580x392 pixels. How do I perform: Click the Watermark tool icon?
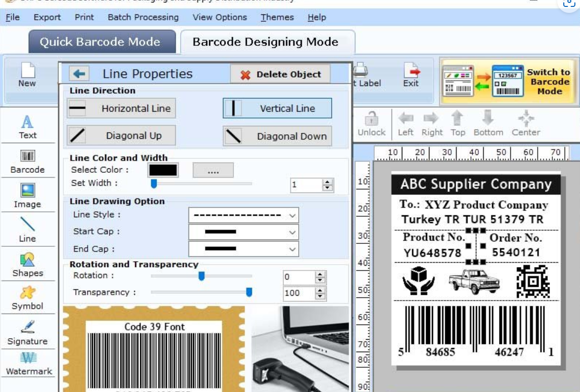pos(28,358)
